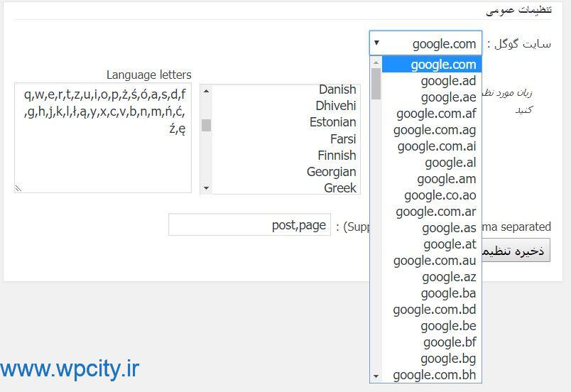Image resolution: width=571 pixels, height=392 pixels.
Task: Choose google.ad from the list
Action: pyautogui.click(x=432, y=81)
